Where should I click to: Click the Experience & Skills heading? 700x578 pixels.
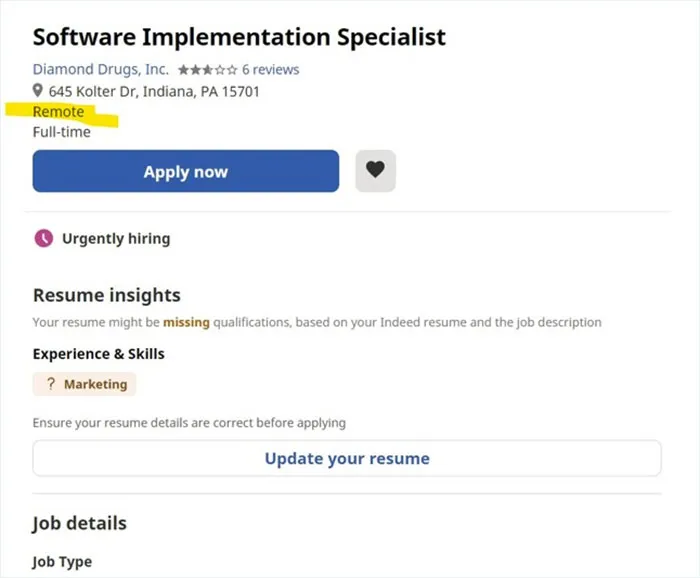(99, 354)
